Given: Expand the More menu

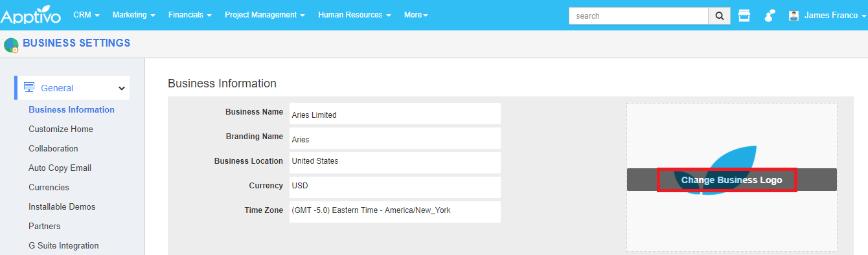Looking at the screenshot, I should (416, 15).
